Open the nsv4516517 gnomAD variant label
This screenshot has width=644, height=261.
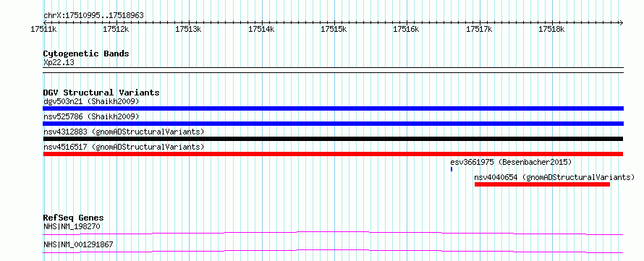124,147
